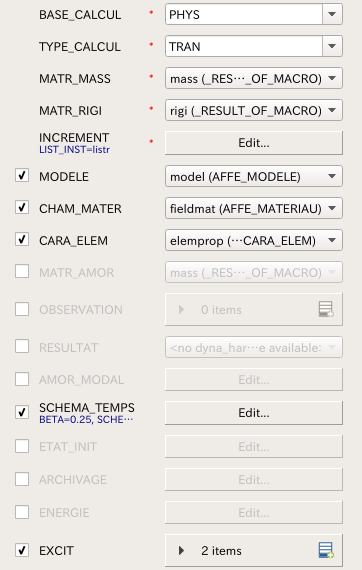Click Edit button for SCHEMA_TEMPS

[254, 413]
